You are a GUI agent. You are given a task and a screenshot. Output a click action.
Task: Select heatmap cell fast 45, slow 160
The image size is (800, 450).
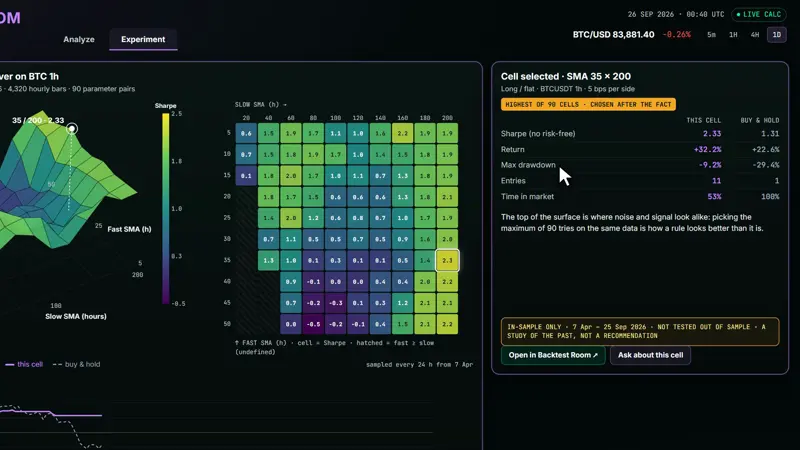[403, 303]
